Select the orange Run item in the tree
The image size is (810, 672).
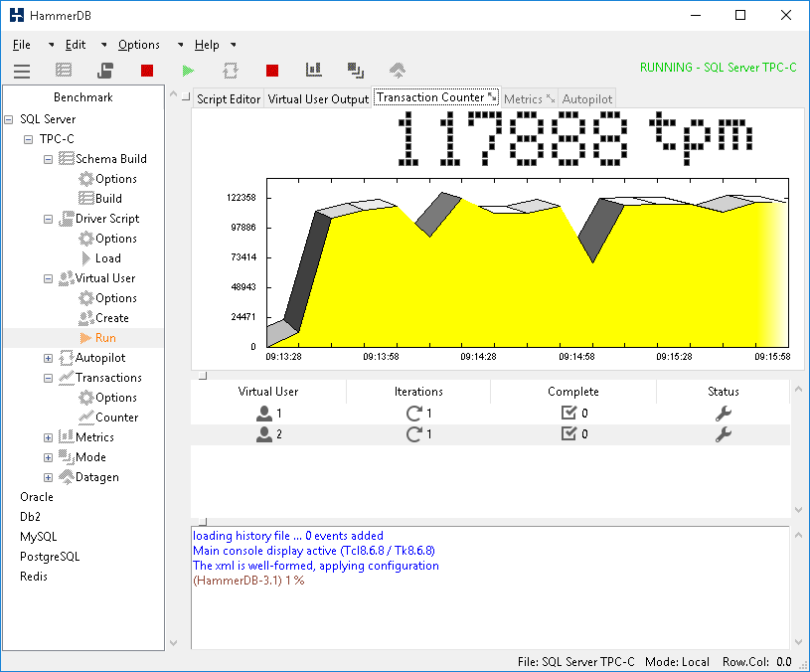pos(98,338)
